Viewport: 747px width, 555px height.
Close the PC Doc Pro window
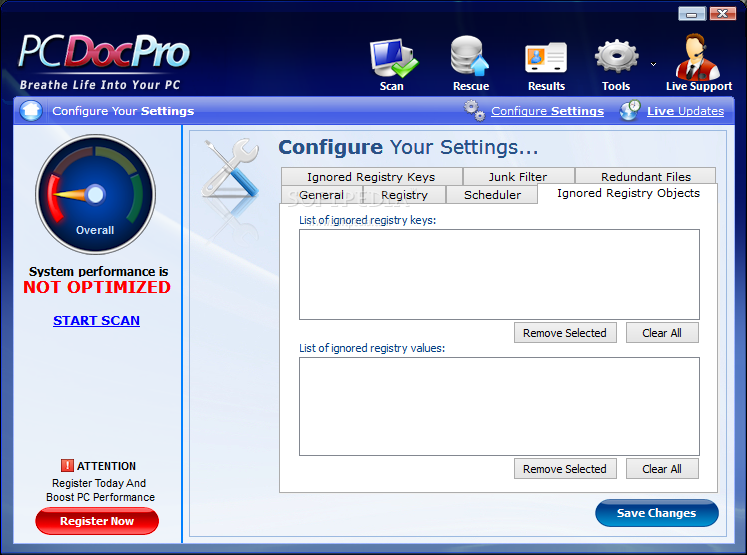pos(722,13)
